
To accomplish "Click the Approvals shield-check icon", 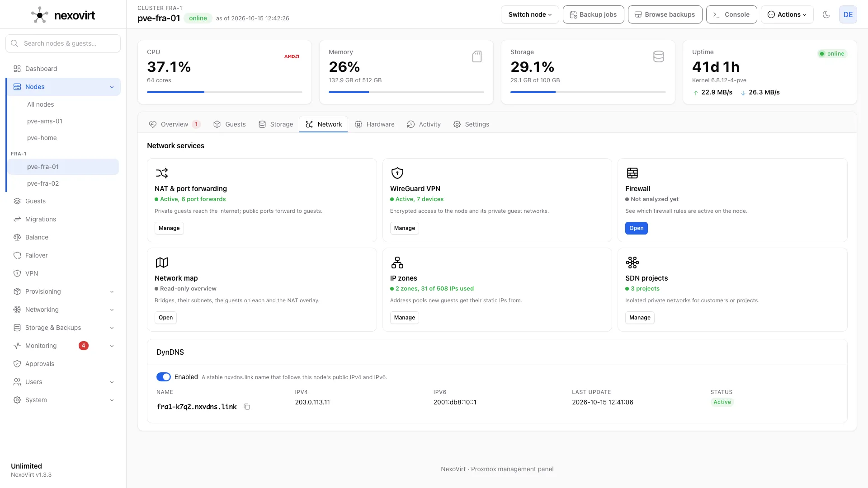I will click(17, 364).
